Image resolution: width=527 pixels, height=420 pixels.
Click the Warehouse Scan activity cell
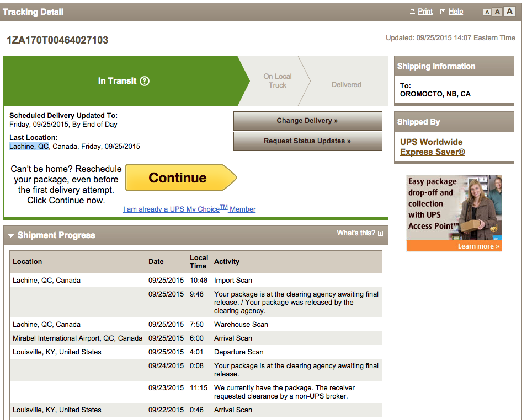(x=241, y=324)
